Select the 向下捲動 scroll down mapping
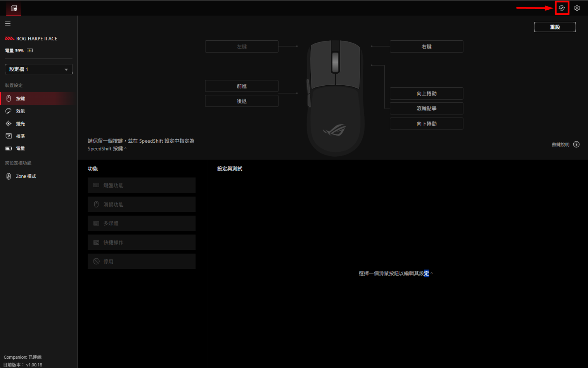 pos(426,124)
